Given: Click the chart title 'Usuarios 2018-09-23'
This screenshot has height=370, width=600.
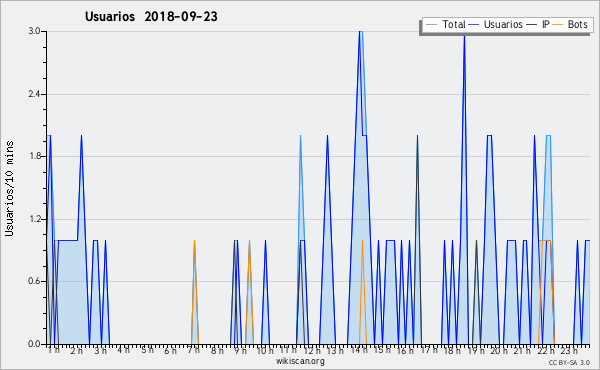Looking at the screenshot, I should [x=151, y=17].
